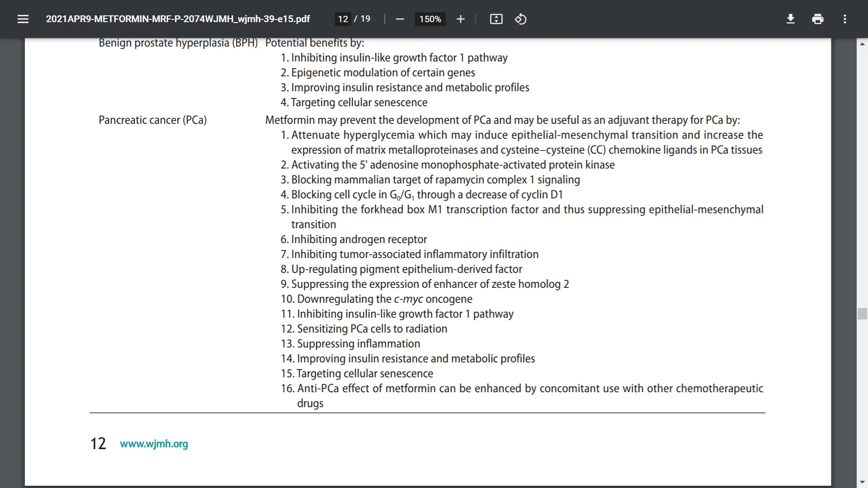The width and height of the screenshot is (868, 488).
Task: Click 'Inhibiting androgen receptor' line
Action: pyautogui.click(x=354, y=239)
